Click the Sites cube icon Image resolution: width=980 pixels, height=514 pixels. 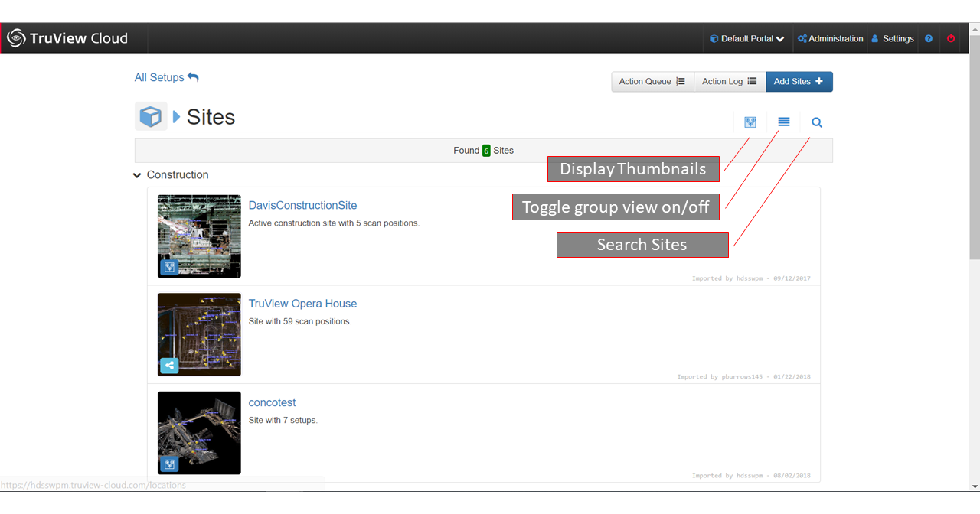[151, 116]
